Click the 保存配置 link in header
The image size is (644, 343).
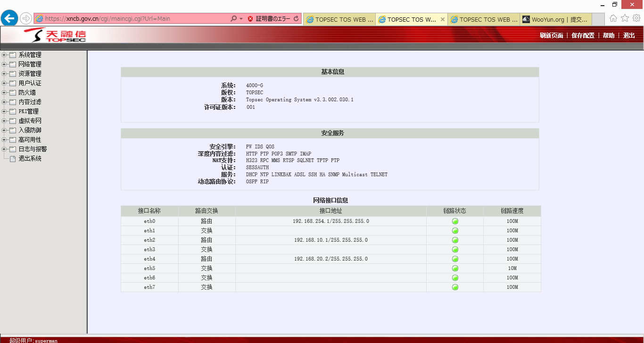(x=583, y=35)
